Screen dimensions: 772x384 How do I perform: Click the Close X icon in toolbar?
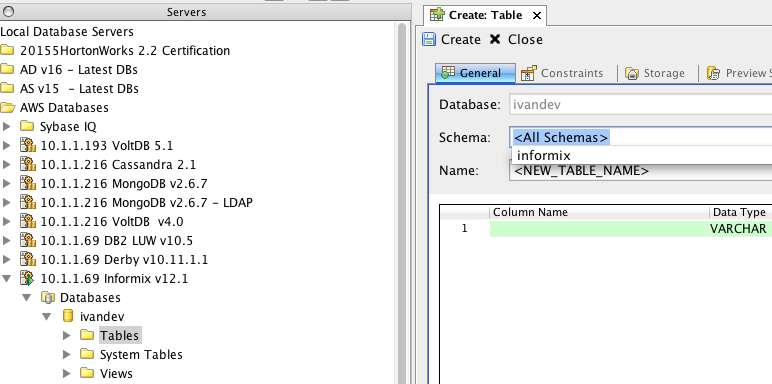pyautogui.click(x=495, y=39)
